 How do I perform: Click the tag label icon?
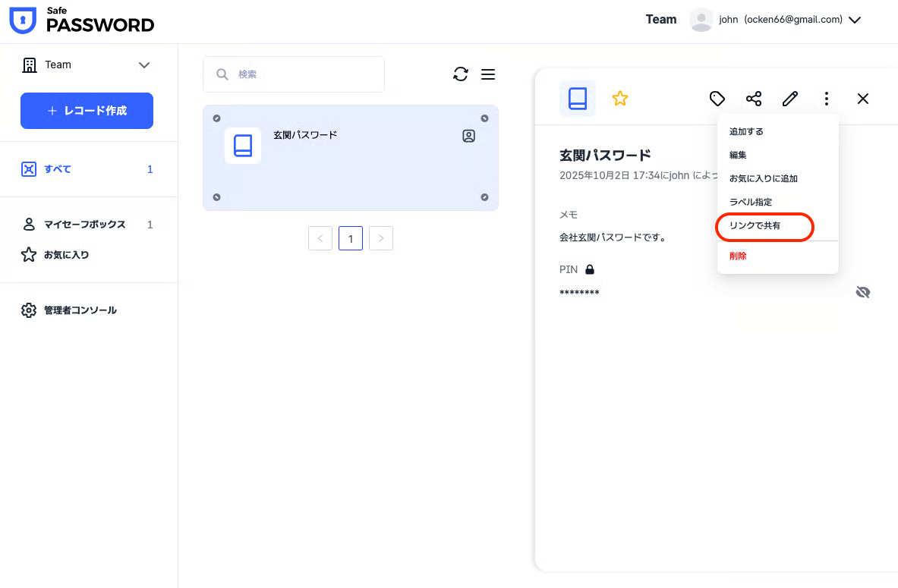click(717, 99)
